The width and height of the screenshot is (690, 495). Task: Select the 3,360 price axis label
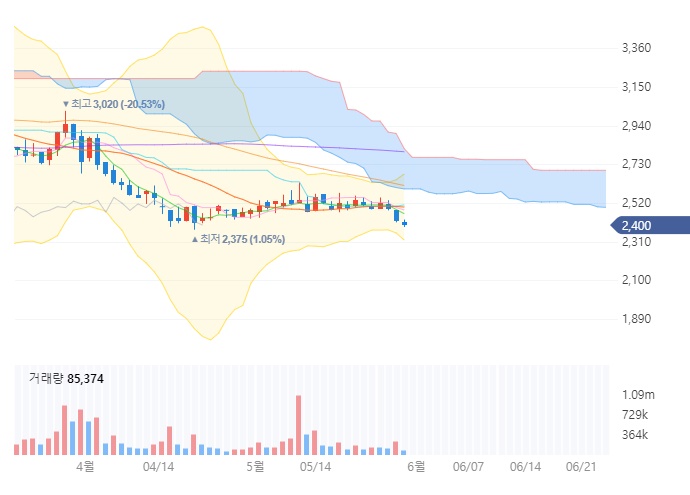point(636,48)
